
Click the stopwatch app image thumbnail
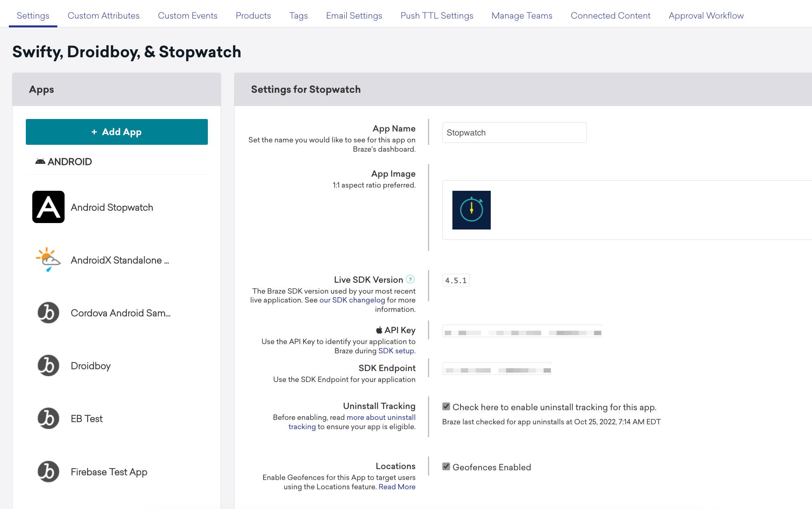point(471,210)
